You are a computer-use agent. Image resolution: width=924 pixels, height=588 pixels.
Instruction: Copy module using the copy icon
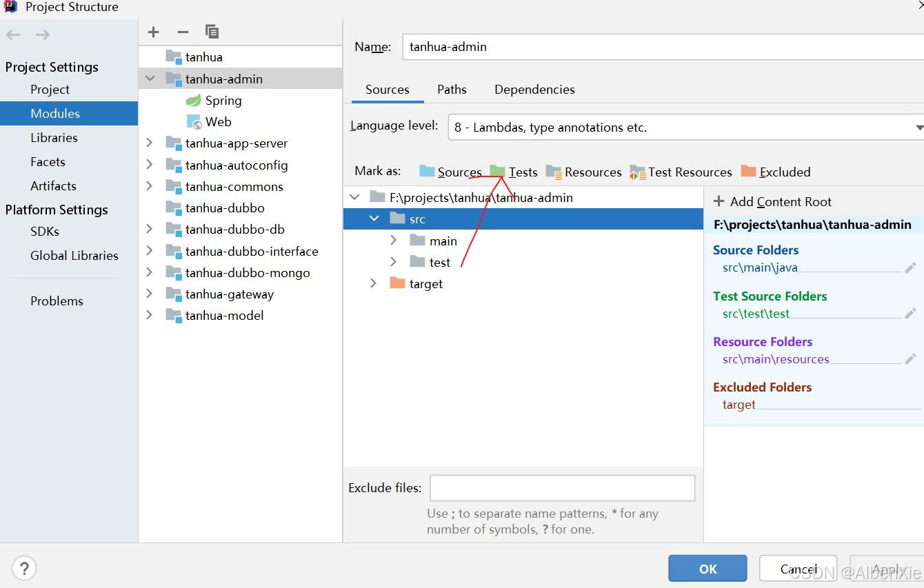[212, 32]
